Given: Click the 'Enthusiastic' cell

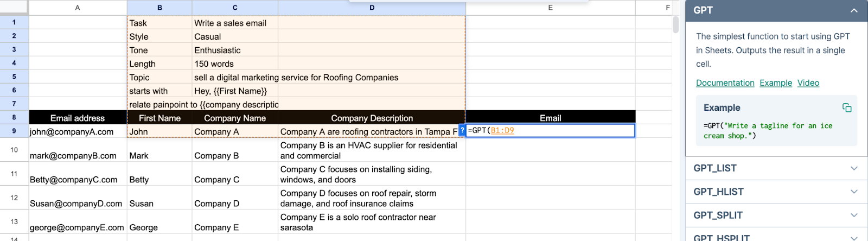Looking at the screenshot, I should point(235,50).
